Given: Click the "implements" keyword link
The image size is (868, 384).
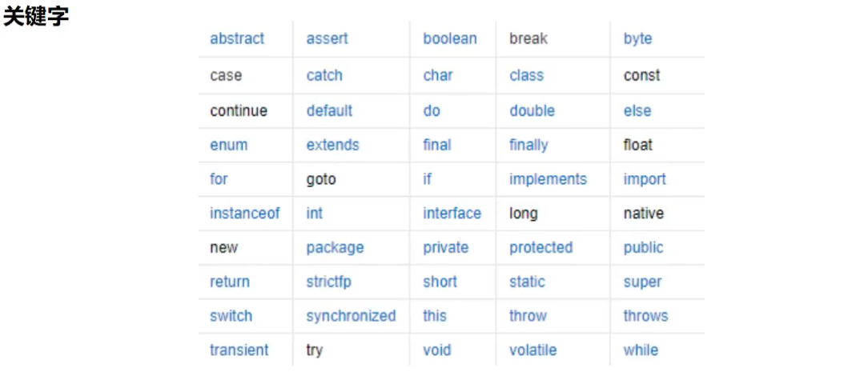Looking at the screenshot, I should pyautogui.click(x=548, y=179).
